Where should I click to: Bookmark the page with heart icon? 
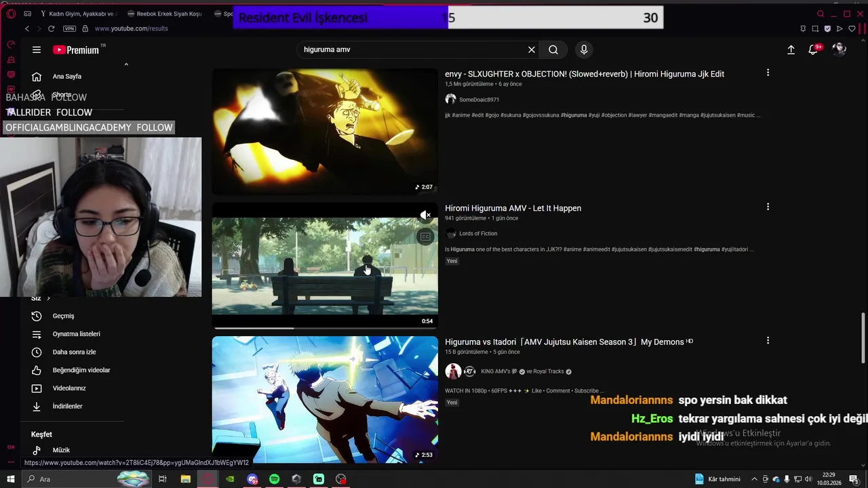click(852, 28)
